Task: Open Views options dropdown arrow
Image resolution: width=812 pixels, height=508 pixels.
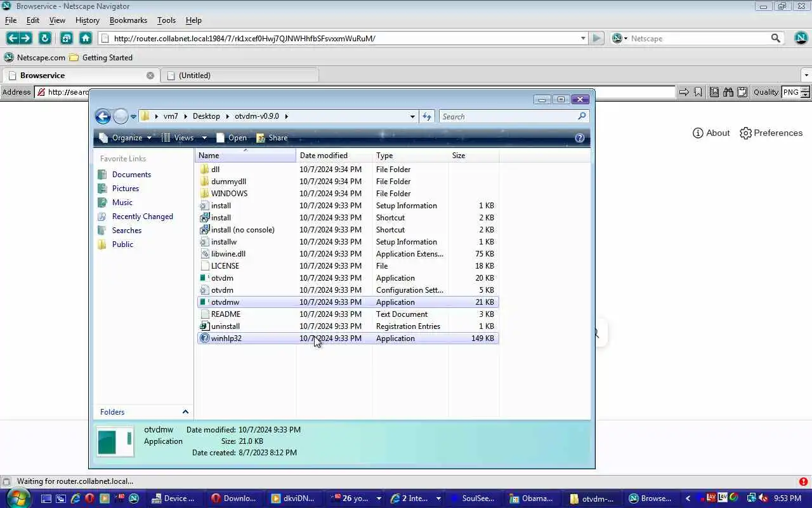Action: (x=204, y=138)
